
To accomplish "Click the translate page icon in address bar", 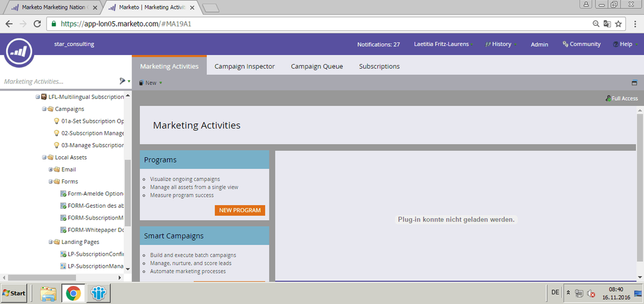I will [x=607, y=23].
